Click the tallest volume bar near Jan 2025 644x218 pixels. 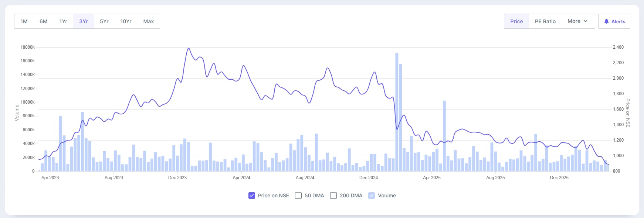coord(397,111)
